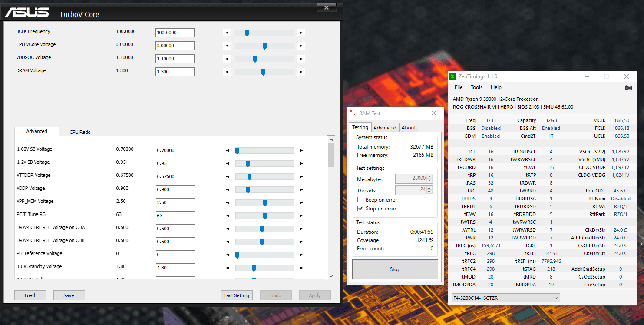Click the DRAM Voltage slider
The height and width of the screenshot is (325, 644).
click(x=264, y=72)
